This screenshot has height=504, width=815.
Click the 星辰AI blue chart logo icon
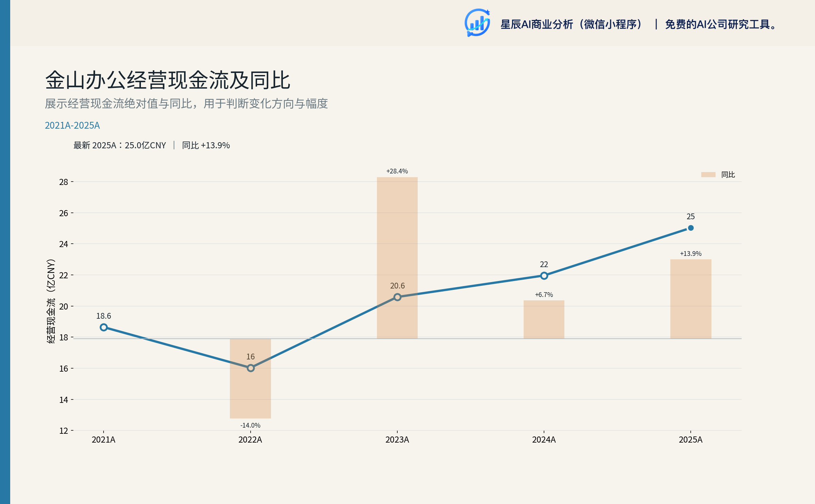click(477, 23)
